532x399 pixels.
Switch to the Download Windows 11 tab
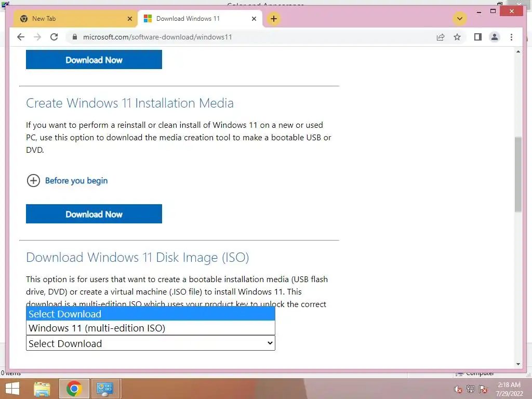coord(200,19)
